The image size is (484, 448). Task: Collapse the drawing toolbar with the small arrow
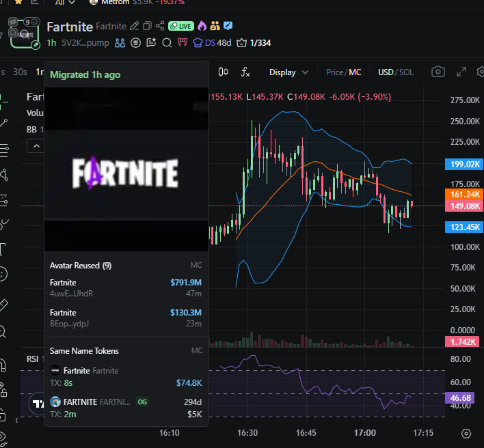[x=16, y=420]
